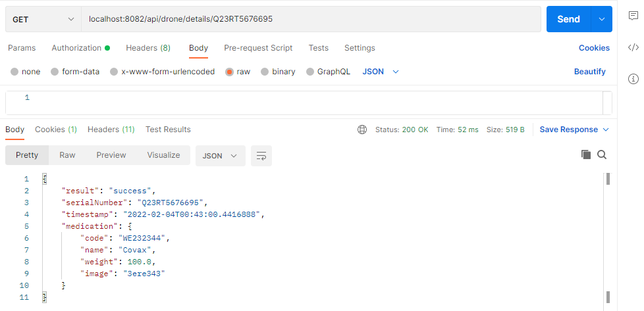Open the Settings tab

tap(360, 48)
